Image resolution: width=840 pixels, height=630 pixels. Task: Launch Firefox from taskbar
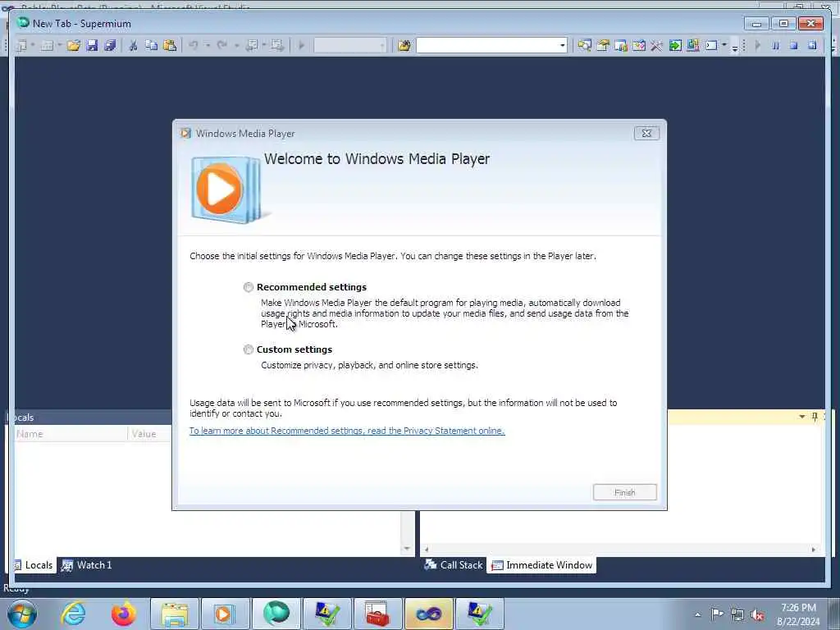[124, 614]
